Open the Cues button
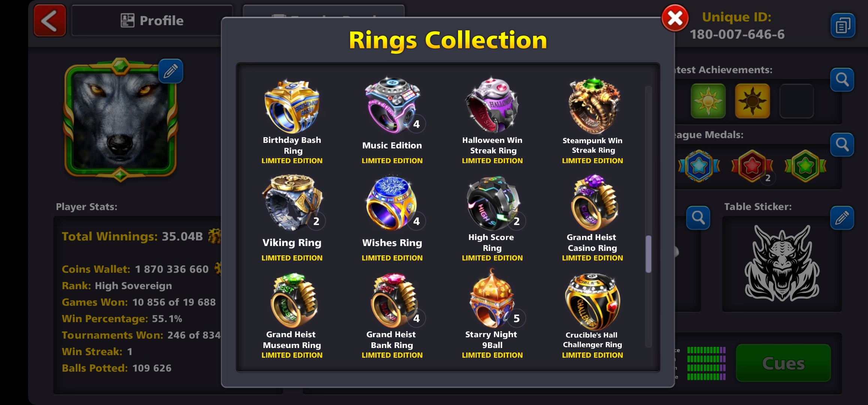The image size is (868, 405). click(783, 363)
